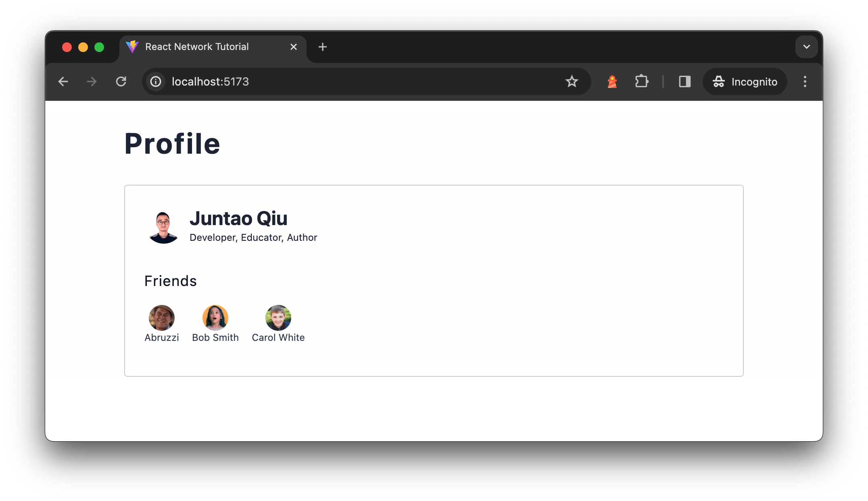Click on Bob Smith friend avatar
This screenshot has height=501, width=868.
pyautogui.click(x=215, y=317)
